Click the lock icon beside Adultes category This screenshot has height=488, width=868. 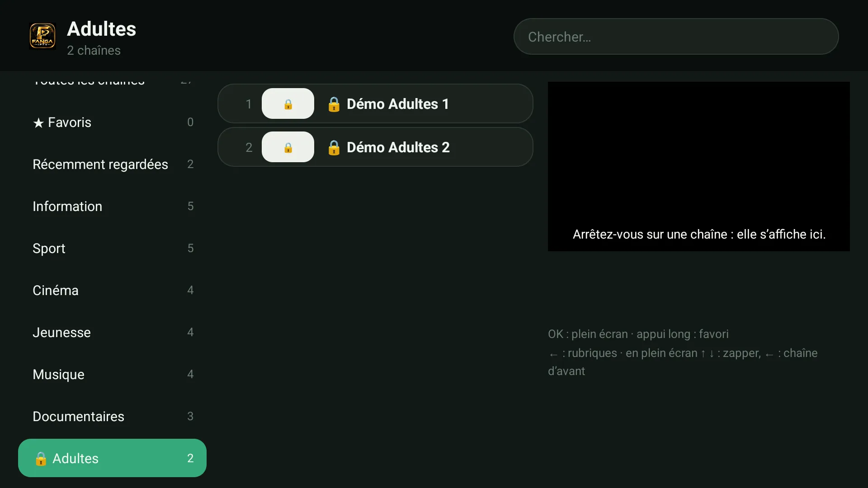pyautogui.click(x=41, y=458)
